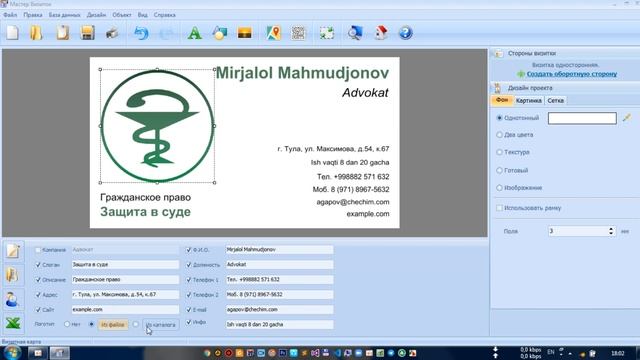Toggle the Инфо checkbox
Image resolution: width=640 pixels, height=360 pixels.
pyautogui.click(x=189, y=322)
